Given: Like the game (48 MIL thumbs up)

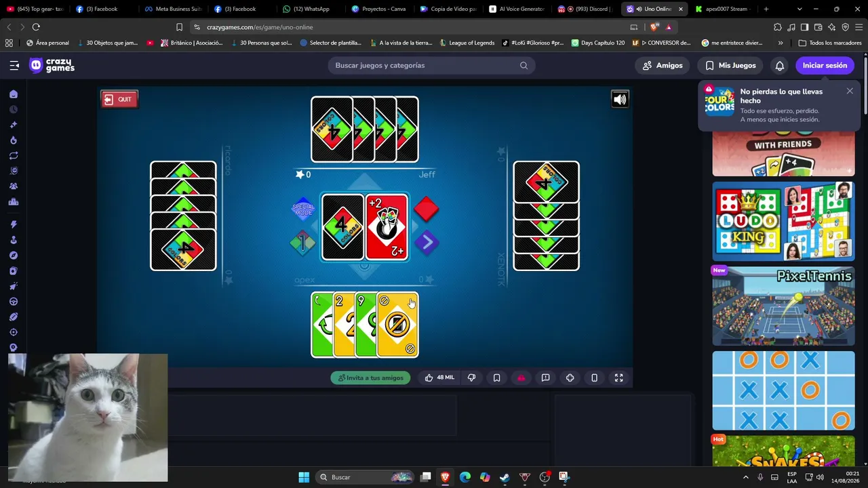Looking at the screenshot, I should (439, 378).
